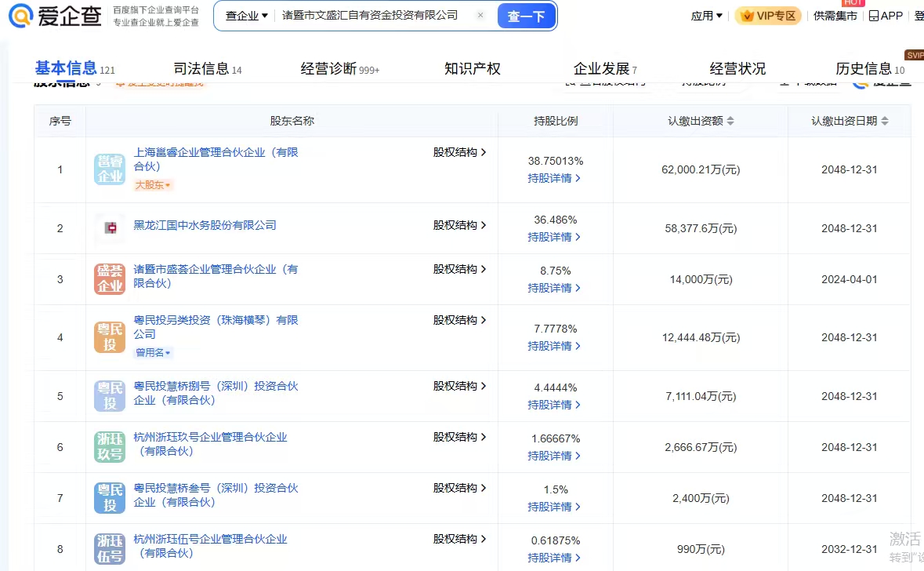Viewport: 924px width, 571px height.
Task: Sort by 认缴出资日期 column arrows
Action: [x=885, y=121]
